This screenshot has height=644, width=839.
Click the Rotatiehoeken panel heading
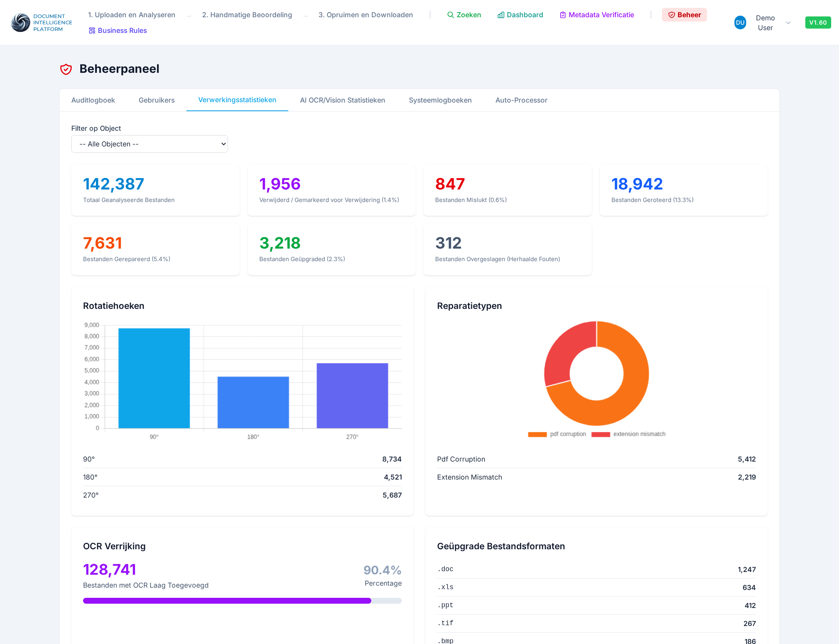tap(114, 306)
